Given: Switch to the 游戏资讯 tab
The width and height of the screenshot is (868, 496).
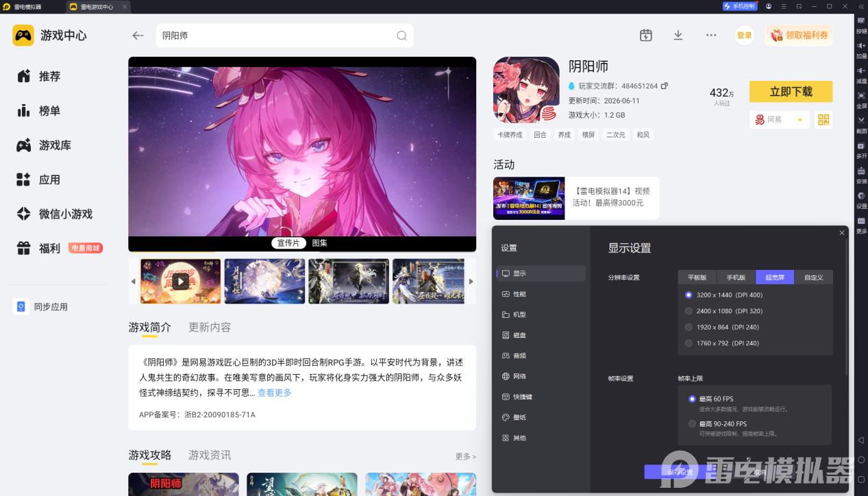Looking at the screenshot, I should (x=210, y=455).
